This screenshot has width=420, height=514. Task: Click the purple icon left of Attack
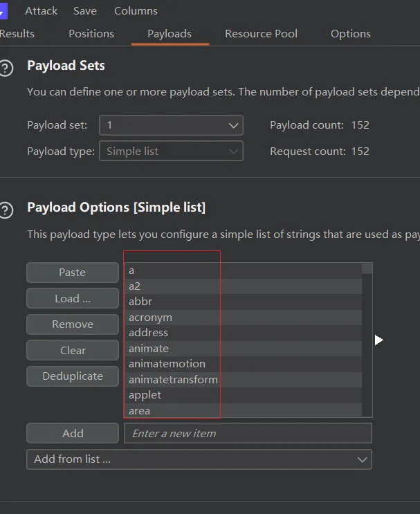[x=3, y=10]
